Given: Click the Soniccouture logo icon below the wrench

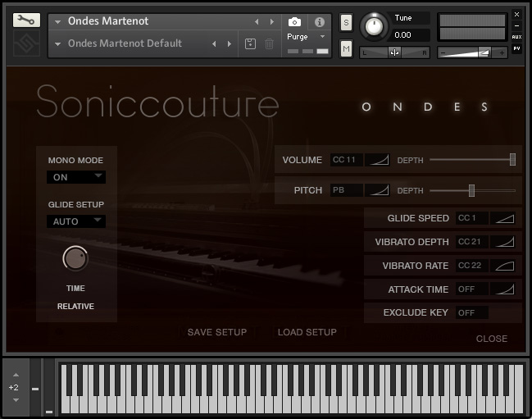Looking at the screenshot, I should pyautogui.click(x=26, y=43).
